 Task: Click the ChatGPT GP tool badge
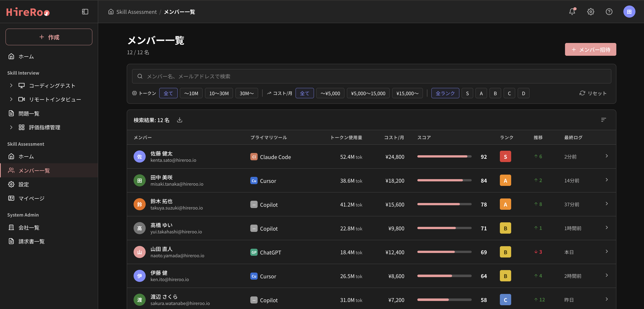tap(254, 252)
